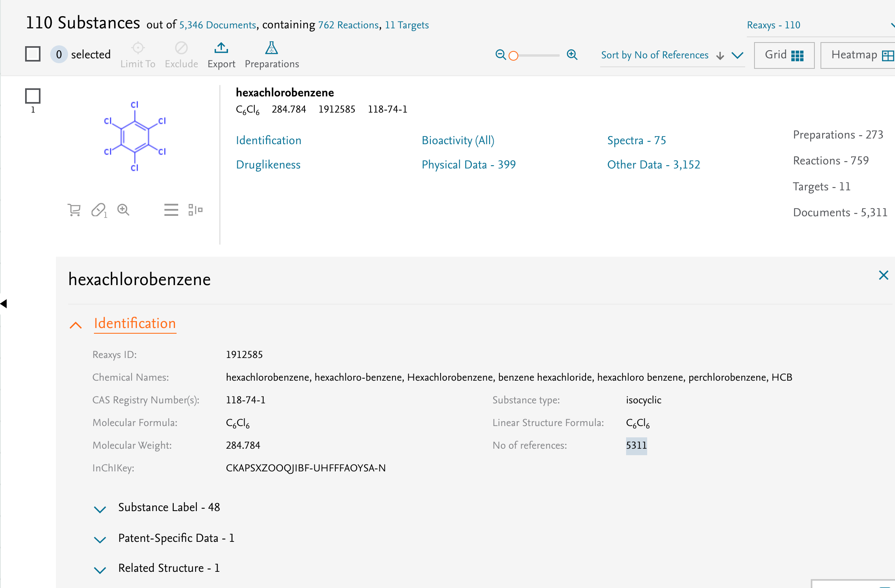Open Physical Data - 399 link

(469, 165)
